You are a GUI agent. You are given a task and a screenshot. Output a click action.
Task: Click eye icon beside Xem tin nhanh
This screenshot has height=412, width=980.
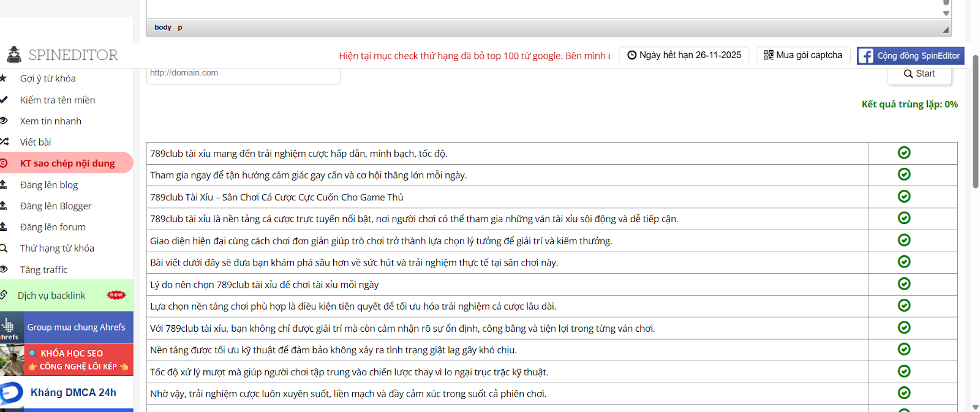tap(4, 121)
